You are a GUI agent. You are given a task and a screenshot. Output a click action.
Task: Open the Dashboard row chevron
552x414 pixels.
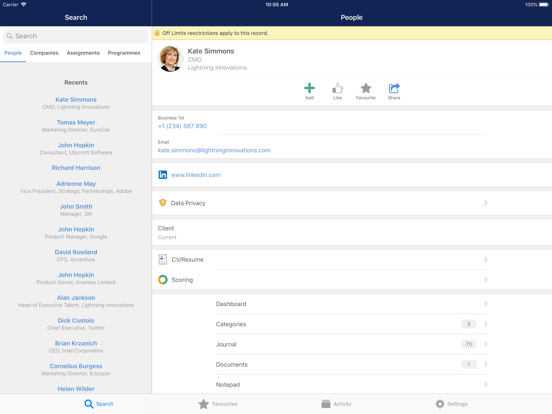click(485, 303)
